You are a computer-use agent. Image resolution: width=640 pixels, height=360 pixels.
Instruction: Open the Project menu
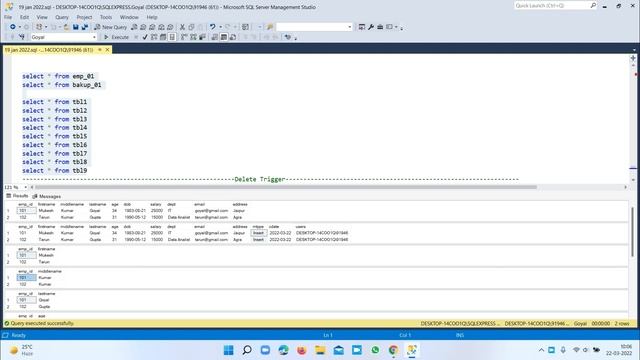84,17
